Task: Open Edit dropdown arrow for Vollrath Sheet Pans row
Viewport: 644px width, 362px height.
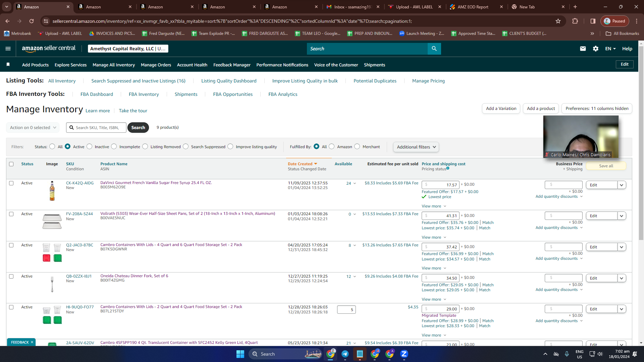Action: click(622, 216)
